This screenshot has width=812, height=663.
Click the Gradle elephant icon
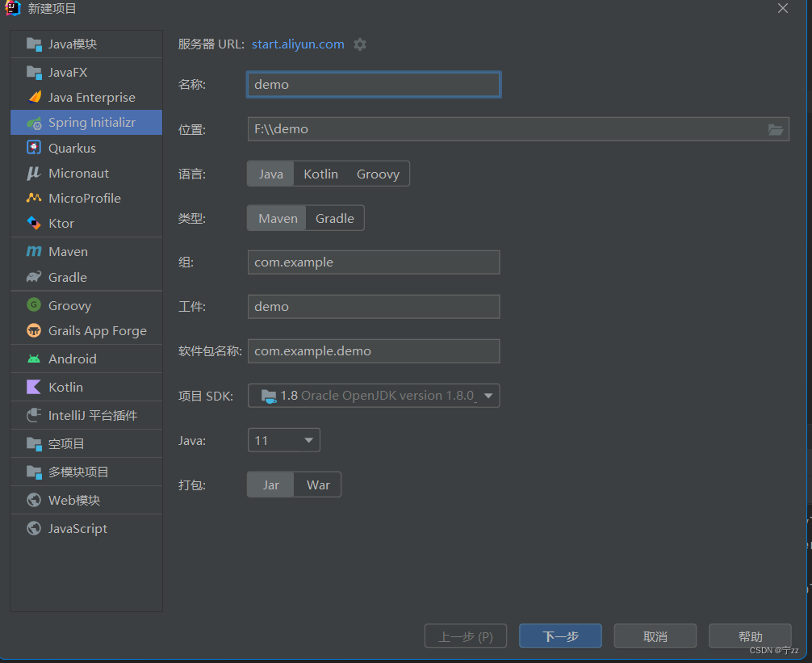34,277
